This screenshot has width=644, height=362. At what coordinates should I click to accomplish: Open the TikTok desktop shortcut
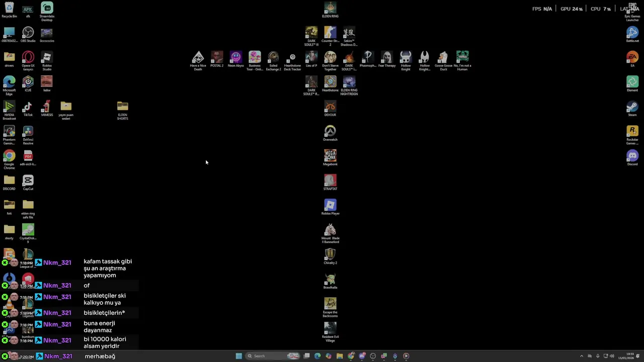28,109
